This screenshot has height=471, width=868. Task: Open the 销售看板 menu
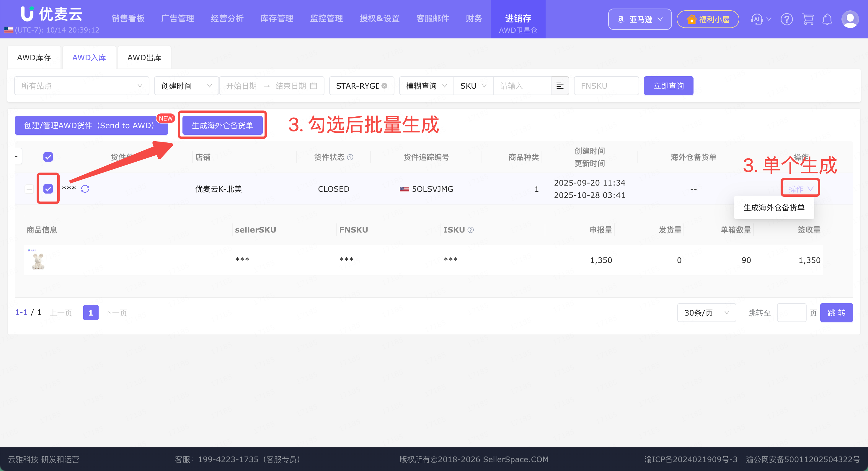point(128,19)
